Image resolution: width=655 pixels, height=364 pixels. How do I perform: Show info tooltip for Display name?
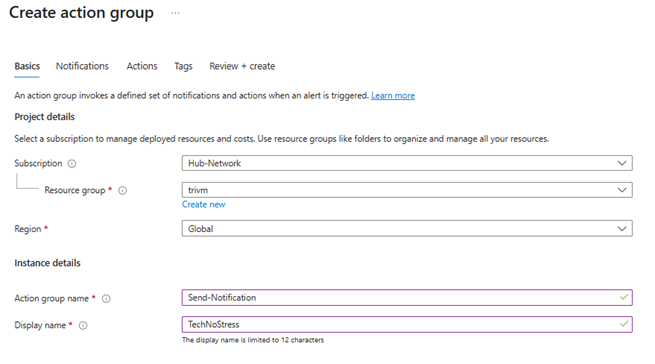click(x=83, y=325)
